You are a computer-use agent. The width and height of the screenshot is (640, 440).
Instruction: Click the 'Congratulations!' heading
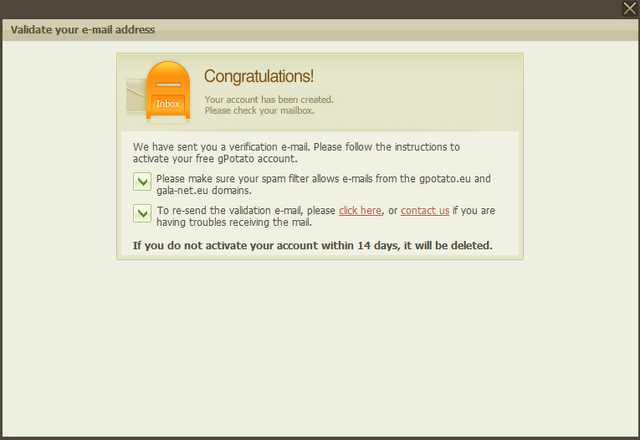259,76
